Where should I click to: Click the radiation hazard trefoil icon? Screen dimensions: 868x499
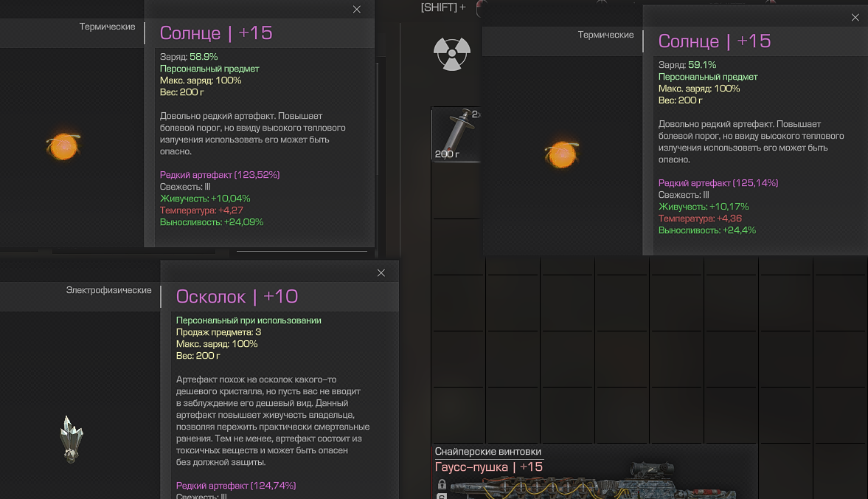point(452,54)
